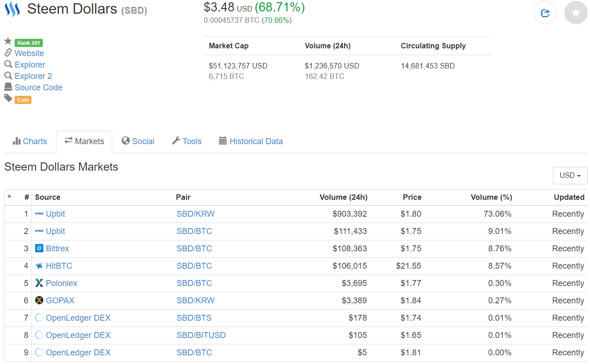Click OpenLedger logo in the SBD/BITUSD row
Image resolution: width=590 pixels, height=364 pixels.
point(39,335)
